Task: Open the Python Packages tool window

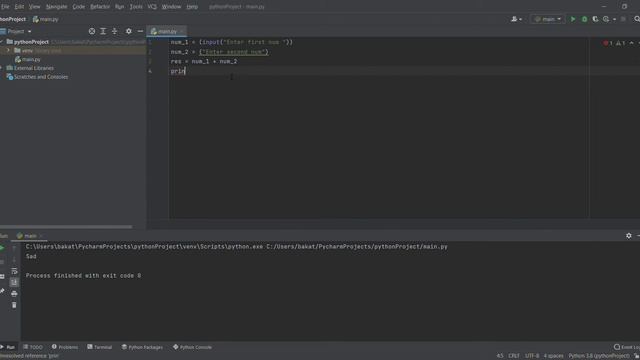Action: pos(142,347)
